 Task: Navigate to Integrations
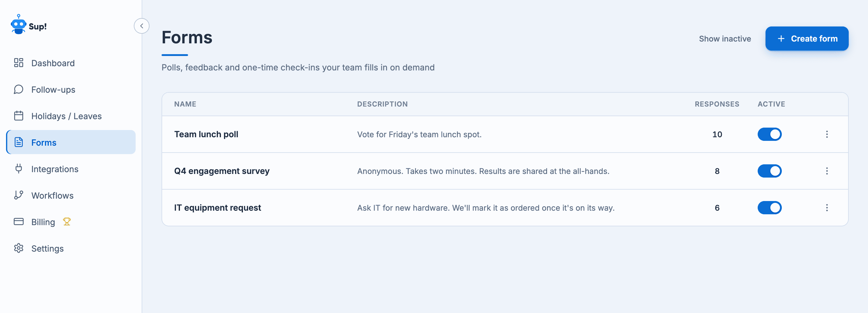(71, 169)
